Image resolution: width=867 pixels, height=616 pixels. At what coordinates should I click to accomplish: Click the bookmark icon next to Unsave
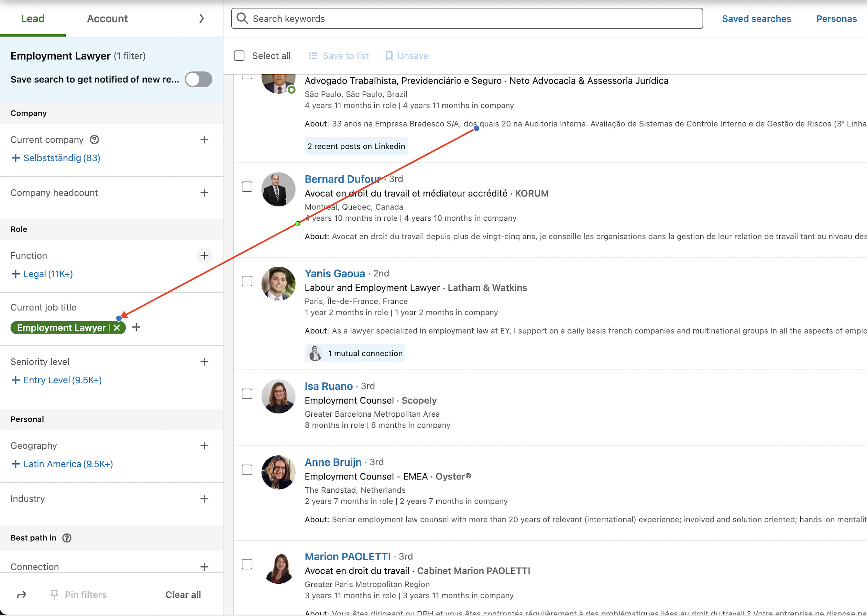coord(388,55)
